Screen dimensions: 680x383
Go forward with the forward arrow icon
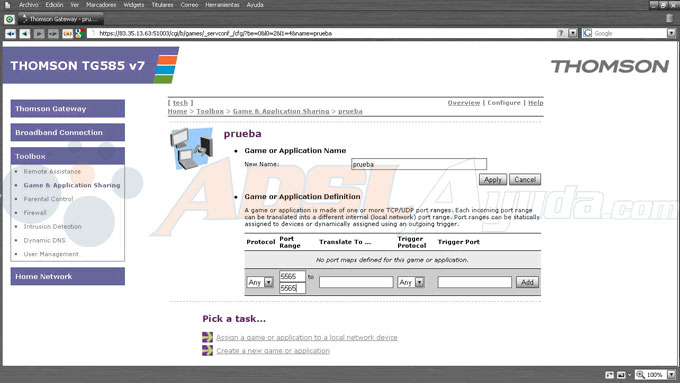coord(39,33)
